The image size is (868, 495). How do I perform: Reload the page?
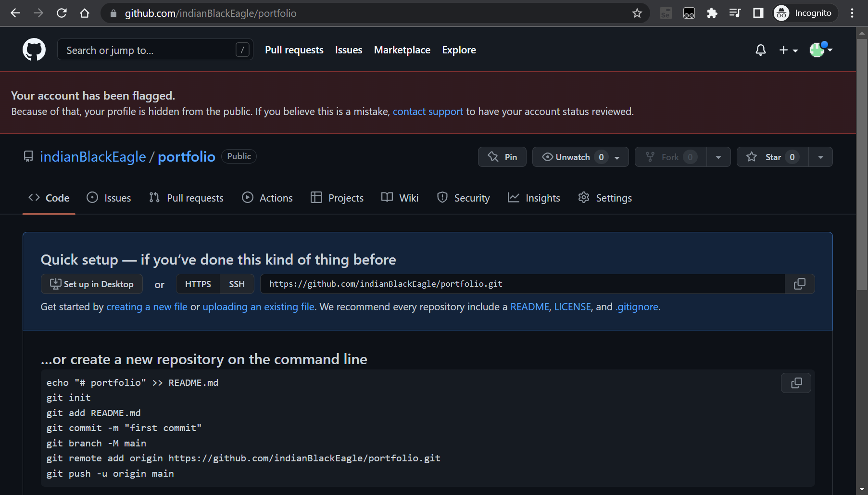tap(62, 13)
